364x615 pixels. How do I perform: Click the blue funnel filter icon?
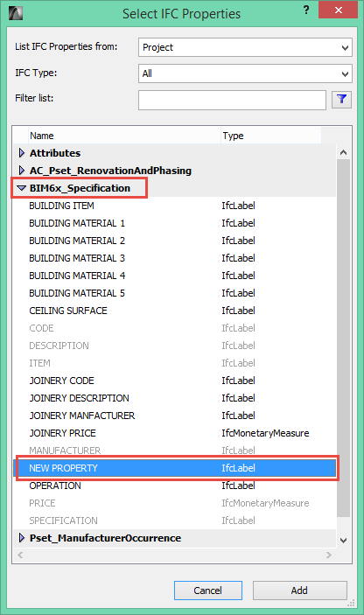coord(341,100)
